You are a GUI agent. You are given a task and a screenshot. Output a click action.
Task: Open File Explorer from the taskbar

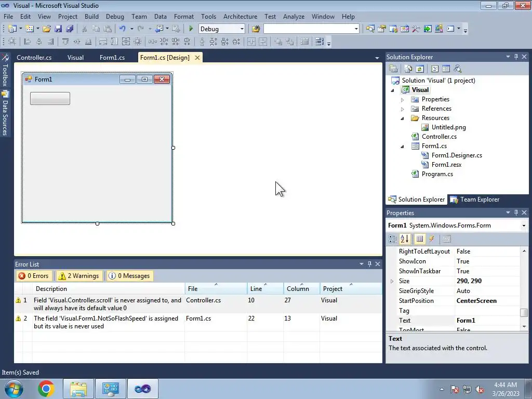pos(78,389)
